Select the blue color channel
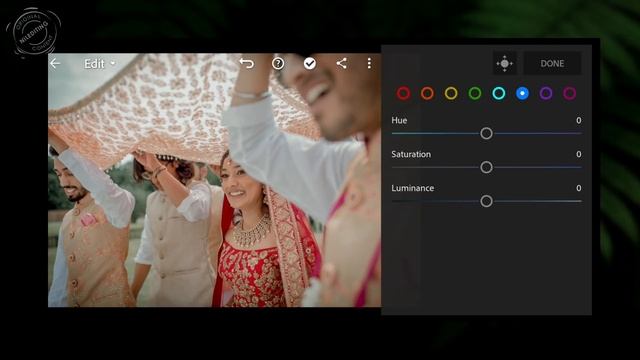640x360 pixels. (x=522, y=93)
